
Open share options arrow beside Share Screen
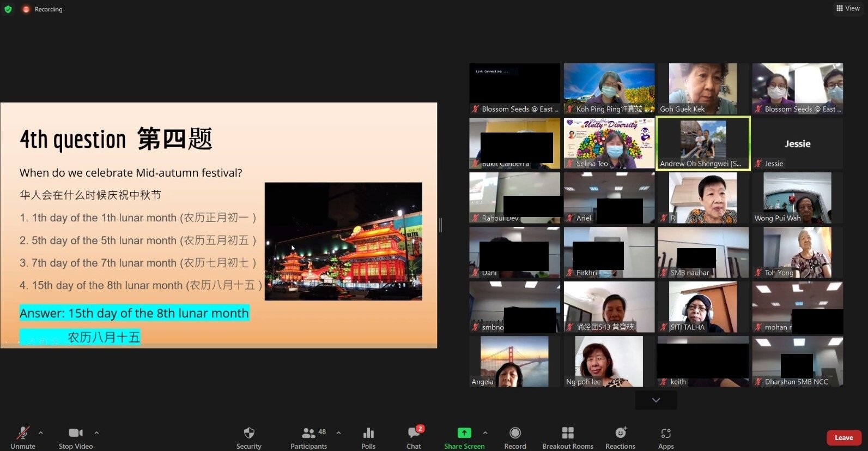(485, 433)
